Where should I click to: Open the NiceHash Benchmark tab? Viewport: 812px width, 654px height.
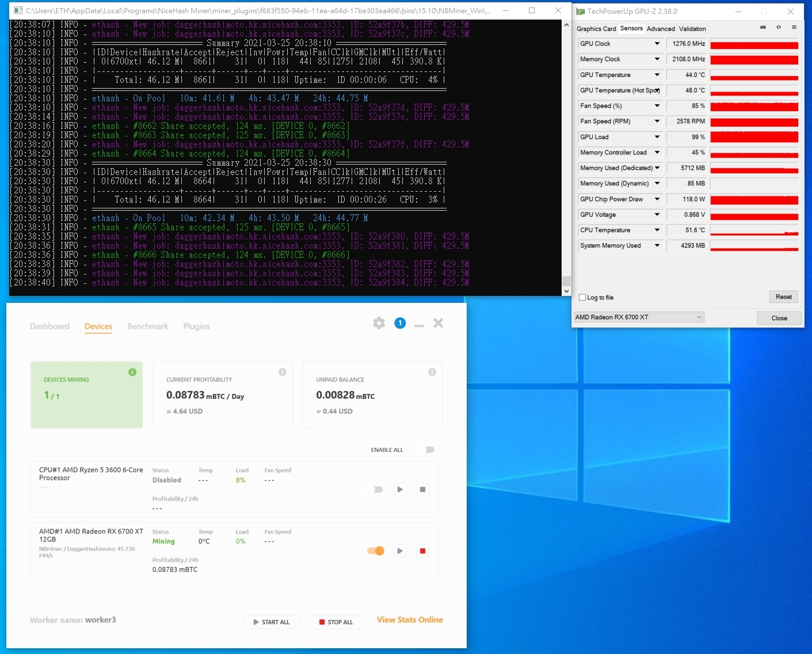pos(148,326)
